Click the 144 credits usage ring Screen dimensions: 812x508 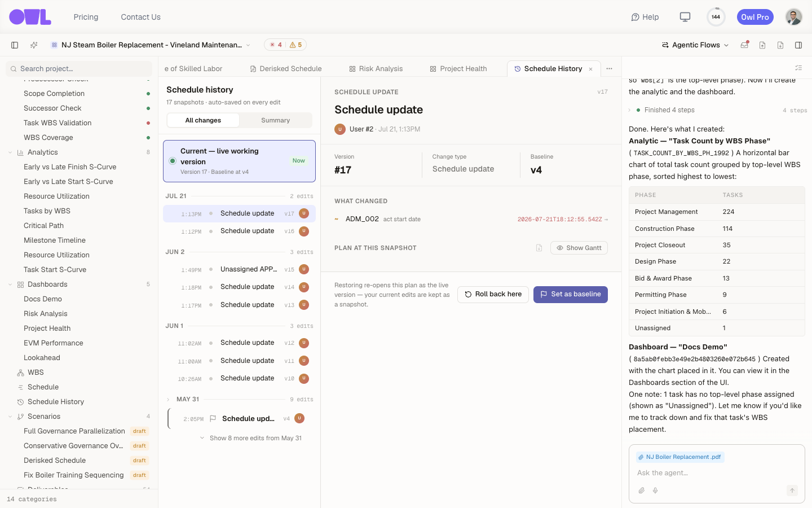(x=716, y=17)
